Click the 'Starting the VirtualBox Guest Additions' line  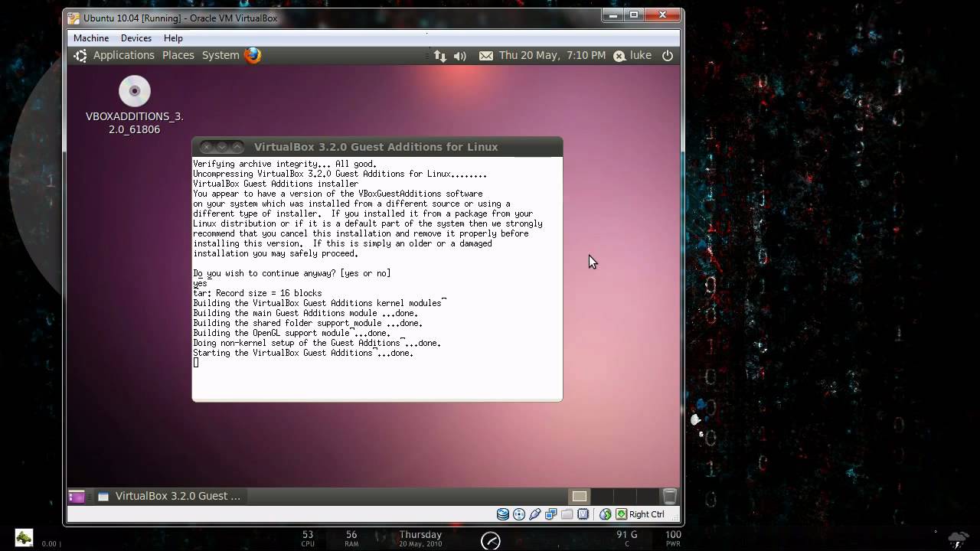click(303, 353)
